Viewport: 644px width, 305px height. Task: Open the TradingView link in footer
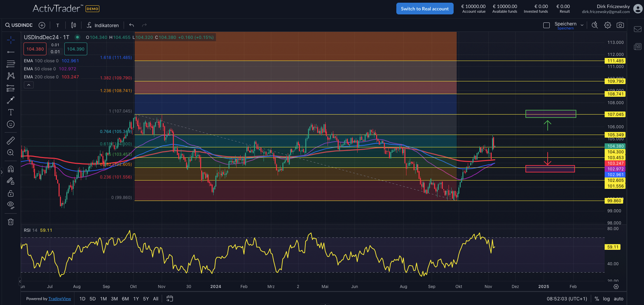[x=60, y=299]
